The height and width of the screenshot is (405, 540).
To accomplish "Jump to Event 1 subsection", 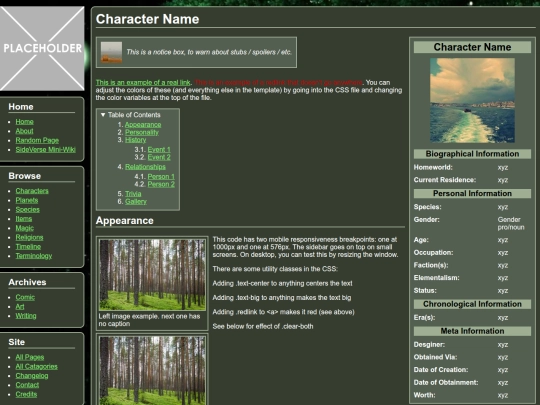I will (159, 149).
